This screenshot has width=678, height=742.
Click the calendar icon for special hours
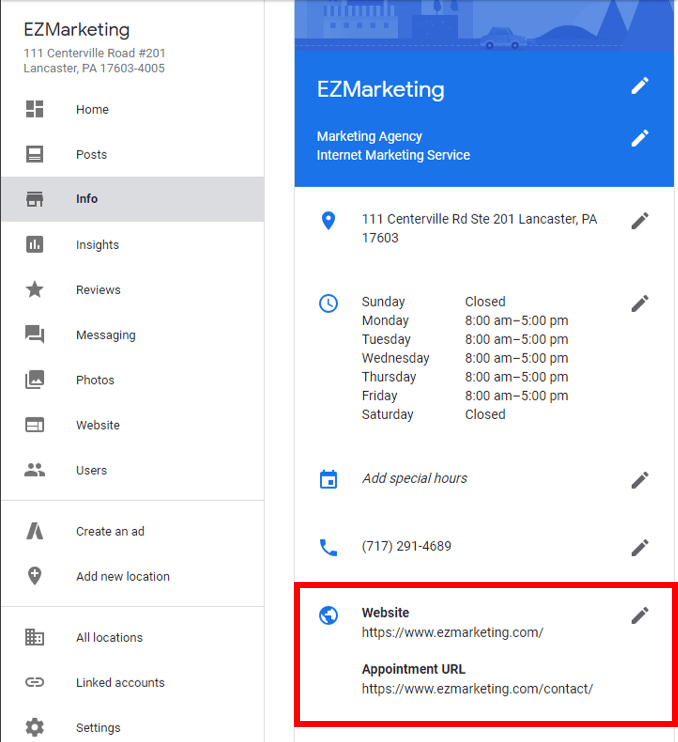(328, 479)
